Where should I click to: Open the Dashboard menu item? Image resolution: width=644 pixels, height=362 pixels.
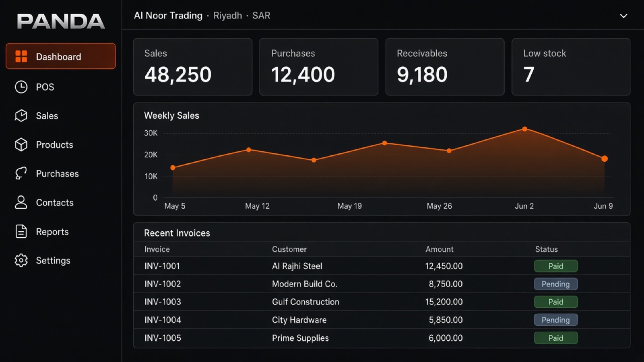pos(61,56)
